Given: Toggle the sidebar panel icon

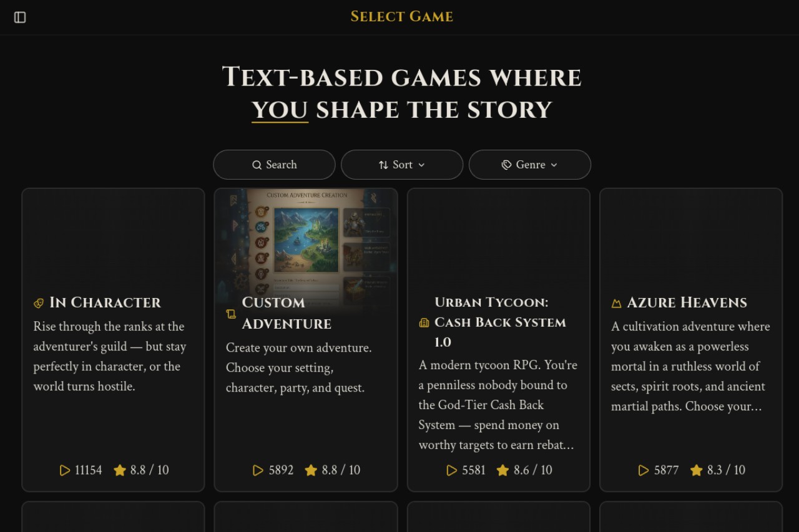Looking at the screenshot, I should coord(20,17).
